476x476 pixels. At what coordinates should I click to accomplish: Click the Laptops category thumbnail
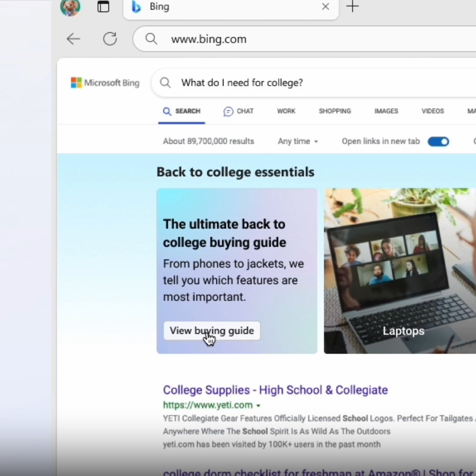401,271
